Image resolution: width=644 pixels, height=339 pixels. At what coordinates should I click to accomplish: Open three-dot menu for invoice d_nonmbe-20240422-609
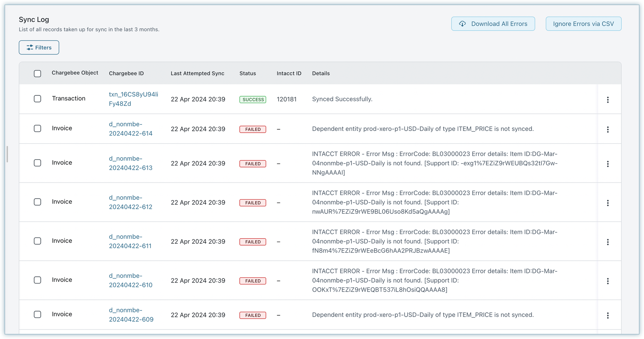(x=607, y=315)
